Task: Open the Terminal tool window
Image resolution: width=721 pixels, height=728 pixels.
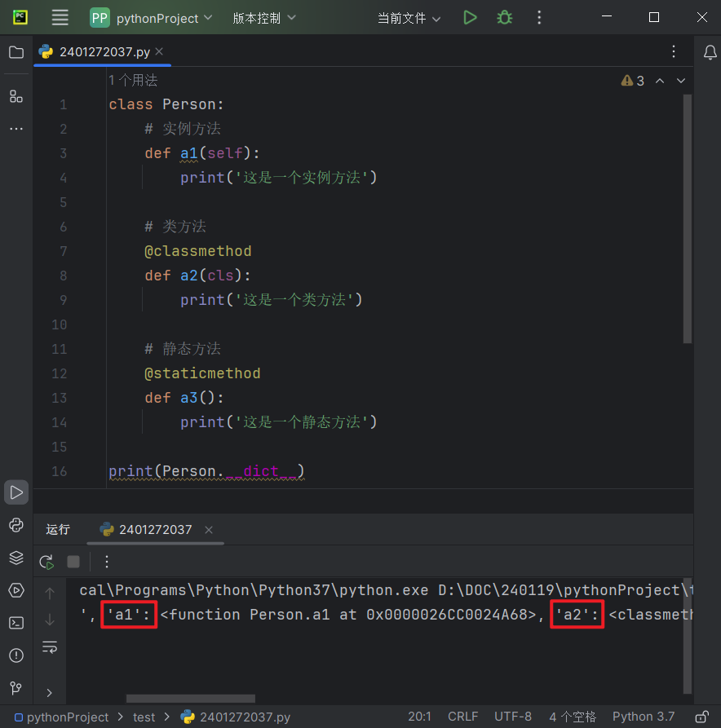Action: coord(16,623)
